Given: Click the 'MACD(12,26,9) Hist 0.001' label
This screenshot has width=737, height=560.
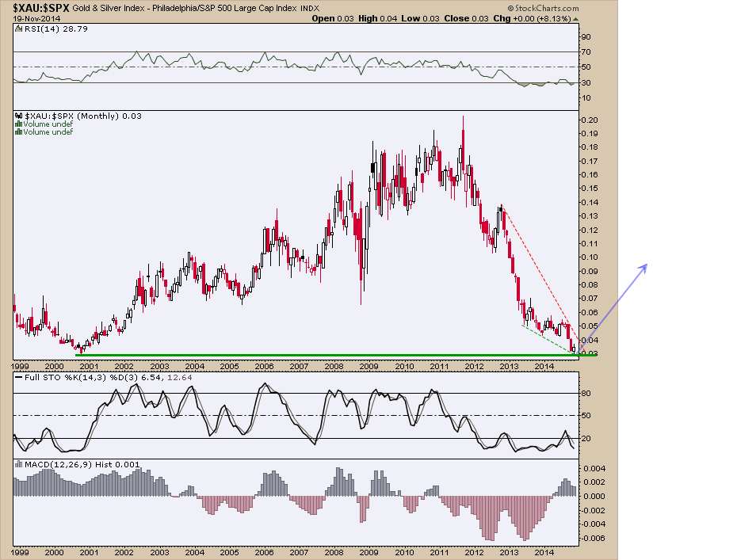Looking at the screenshot, I should pos(82,465).
